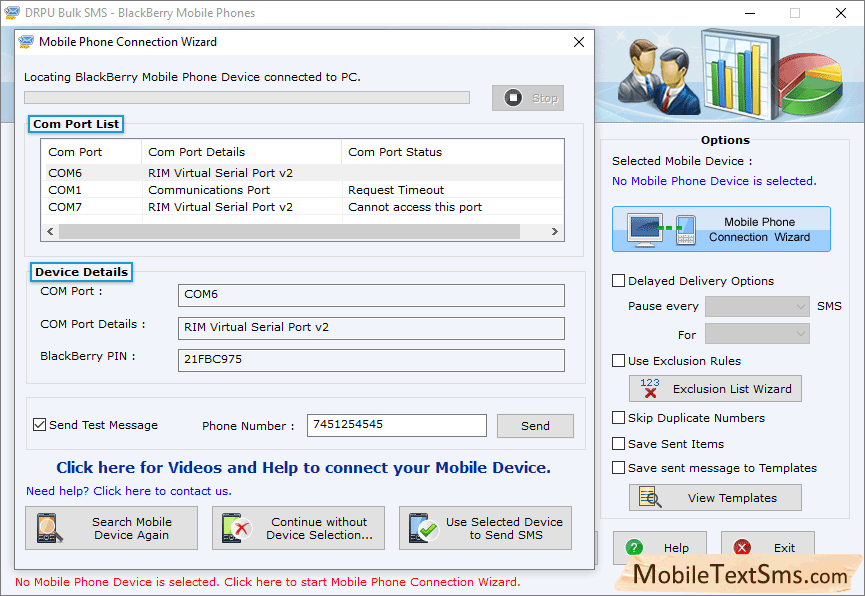Click the Com Port Details column header
Image resolution: width=865 pixels, height=596 pixels.
(x=242, y=152)
